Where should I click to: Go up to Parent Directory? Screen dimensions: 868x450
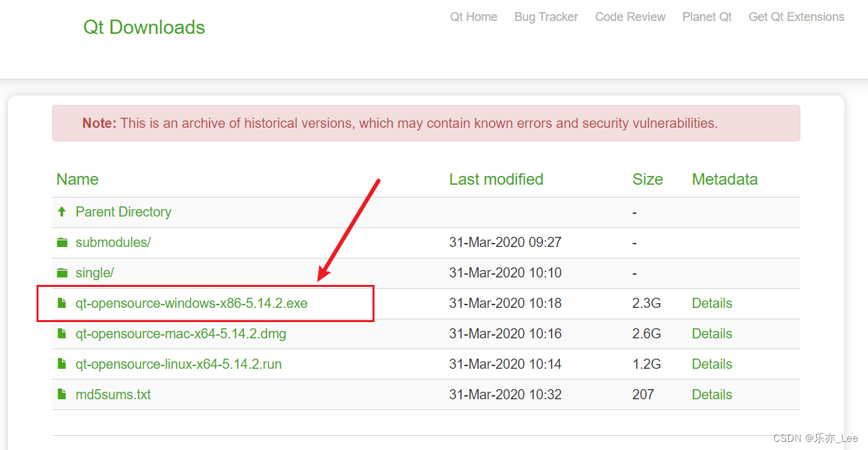pyautogui.click(x=124, y=212)
